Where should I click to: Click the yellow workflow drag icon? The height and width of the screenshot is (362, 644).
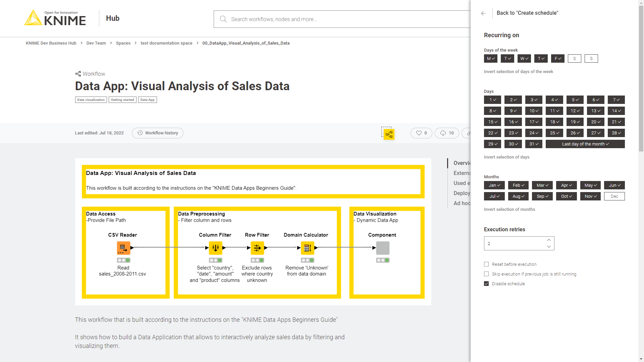click(x=389, y=134)
